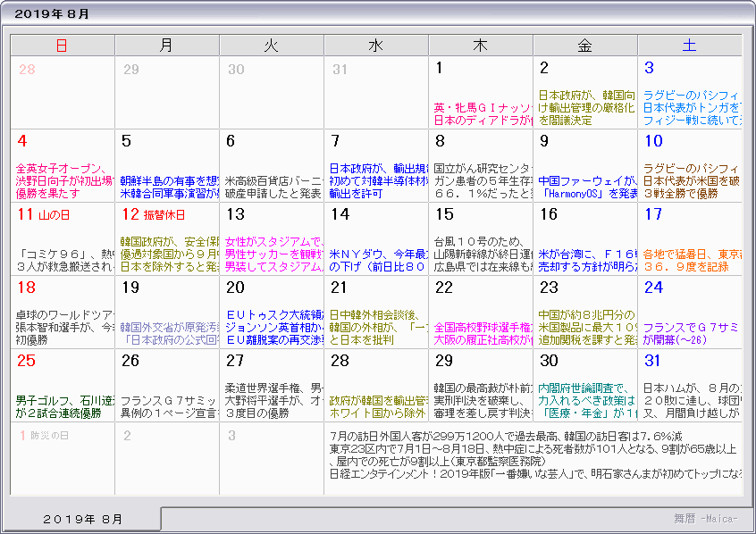Click the 日 (Sunday) column header
756x534 pixels.
point(62,46)
